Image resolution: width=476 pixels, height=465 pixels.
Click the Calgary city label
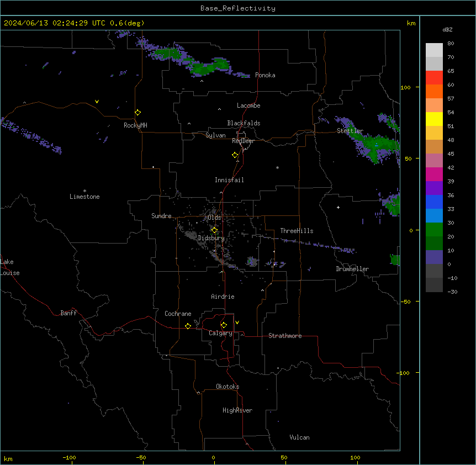pyautogui.click(x=220, y=333)
